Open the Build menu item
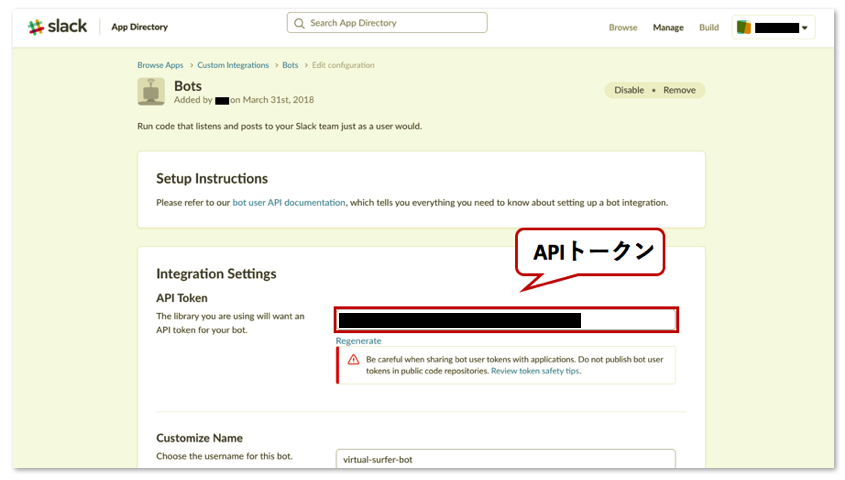 [709, 27]
